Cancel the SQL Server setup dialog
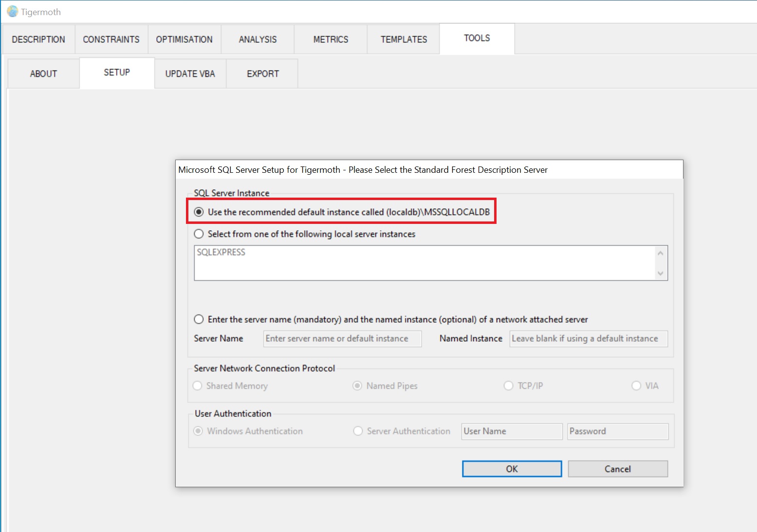Screen dimensions: 757x532 [618, 469]
